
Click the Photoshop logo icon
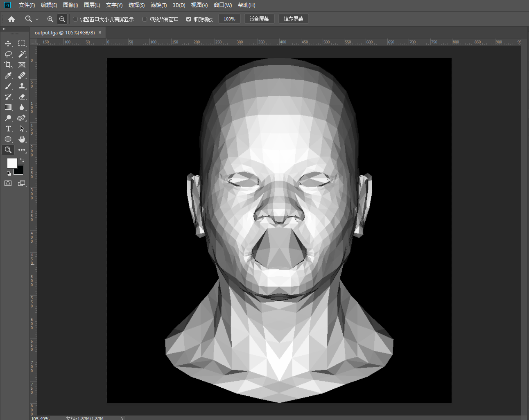7,5
